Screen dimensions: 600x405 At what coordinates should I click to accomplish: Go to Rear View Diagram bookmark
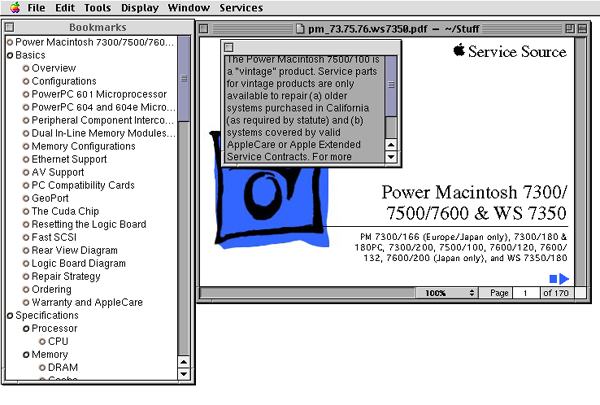[75, 250]
